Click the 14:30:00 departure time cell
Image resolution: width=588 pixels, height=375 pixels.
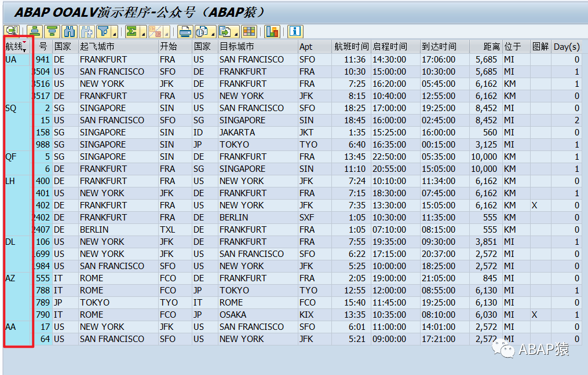pyautogui.click(x=395, y=60)
